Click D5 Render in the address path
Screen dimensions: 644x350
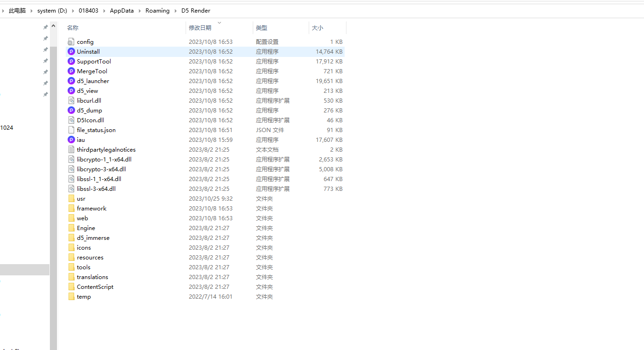(196, 11)
